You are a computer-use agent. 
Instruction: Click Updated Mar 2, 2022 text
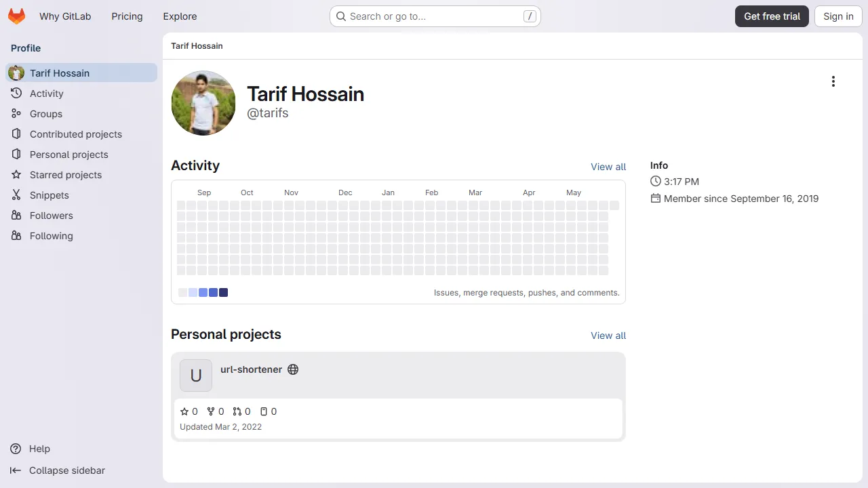220,427
